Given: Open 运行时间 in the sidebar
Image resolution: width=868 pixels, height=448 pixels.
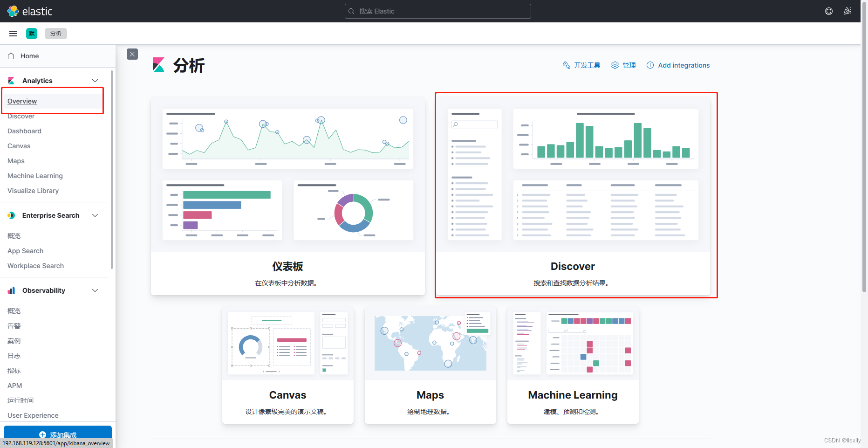Looking at the screenshot, I should pyautogui.click(x=21, y=400).
